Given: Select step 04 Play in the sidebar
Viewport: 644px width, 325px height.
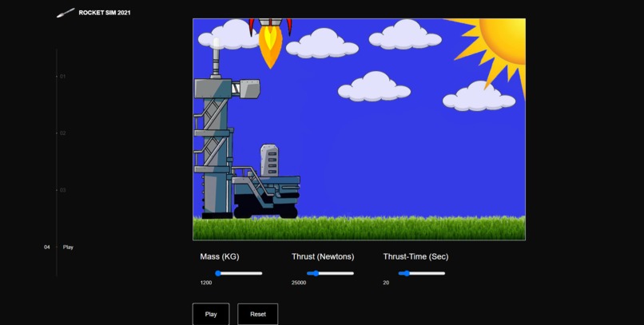Looking at the screenshot, I should 59,247.
